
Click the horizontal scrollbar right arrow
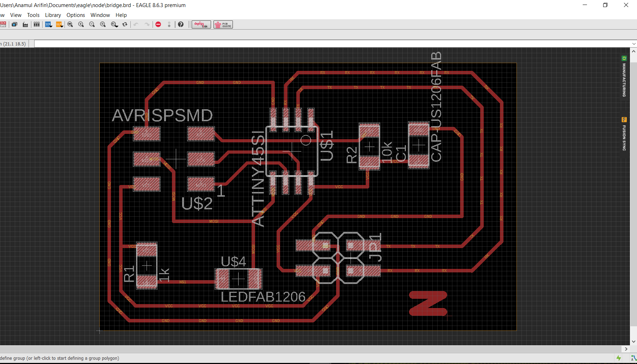pyautogui.click(x=626, y=349)
